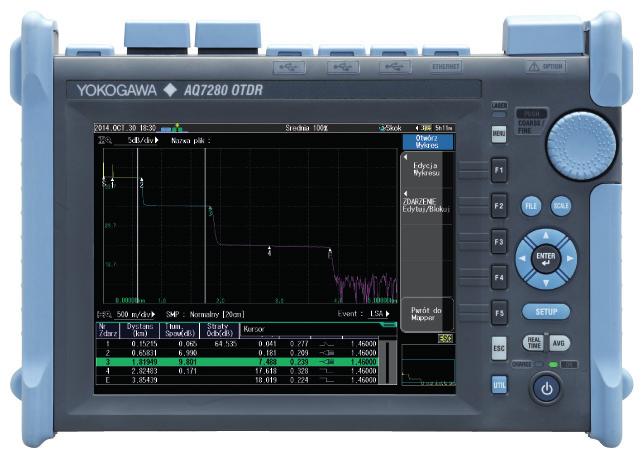642x458 pixels.
Task: Click the reflective event icon in row 2
Action: [327, 353]
